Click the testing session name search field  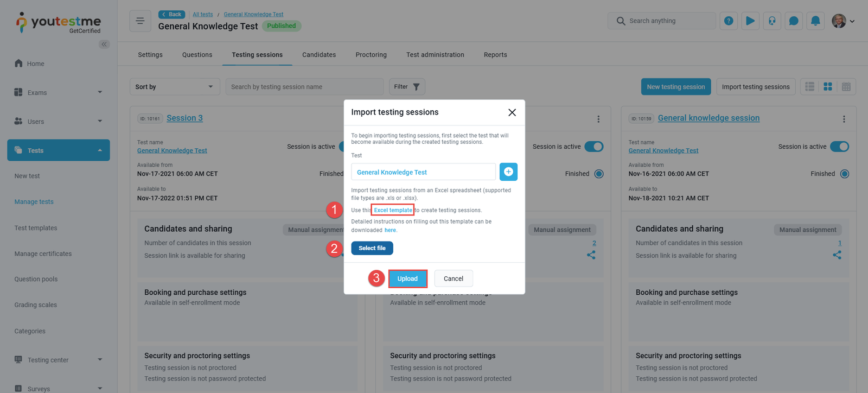point(304,87)
